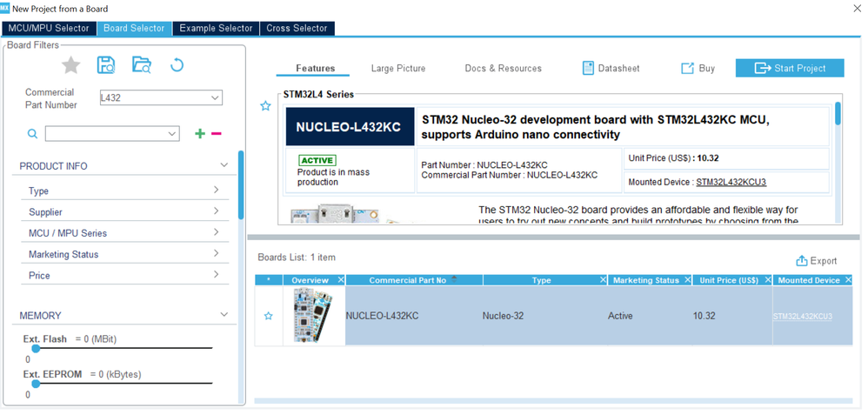
Task: Remove the Type column
Action: (603, 280)
